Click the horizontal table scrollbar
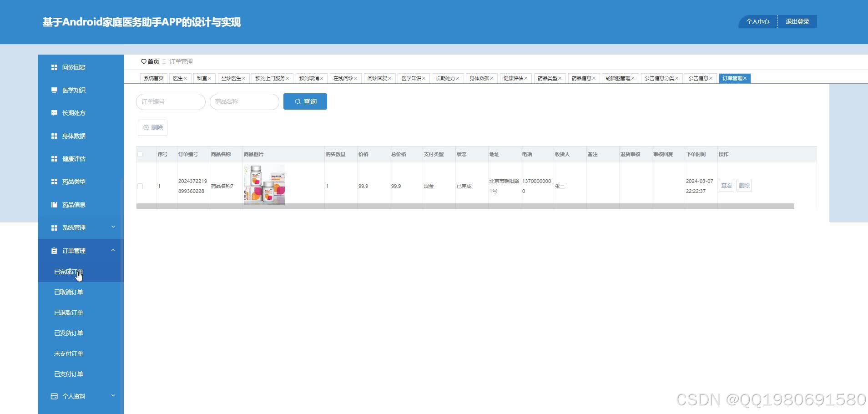 click(x=465, y=207)
